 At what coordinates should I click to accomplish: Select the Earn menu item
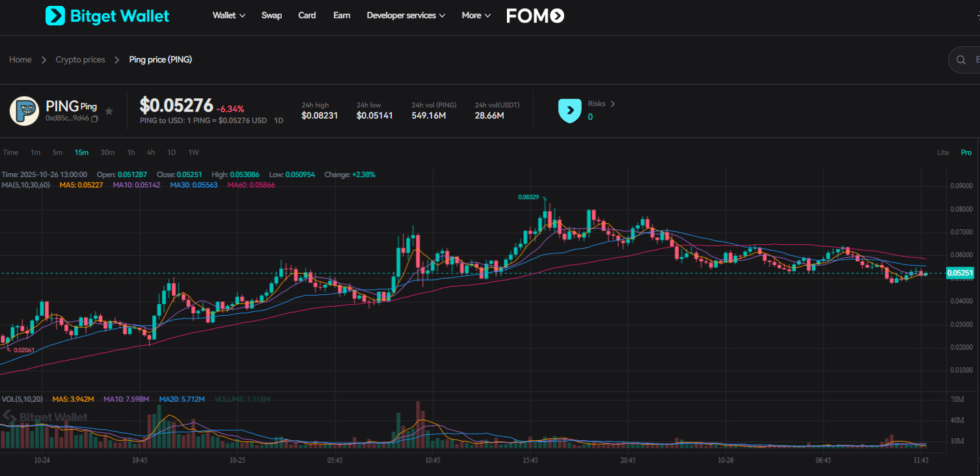[341, 15]
